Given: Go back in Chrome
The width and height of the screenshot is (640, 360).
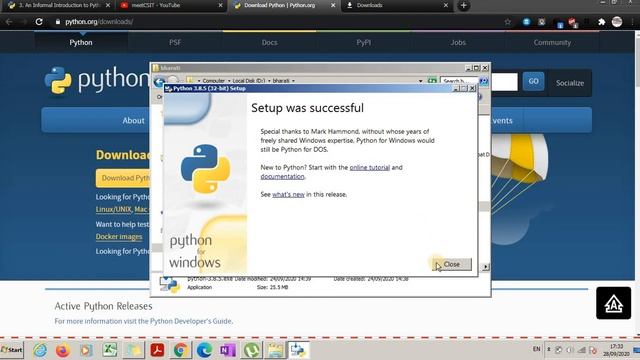Looking at the screenshot, I should [9, 22].
